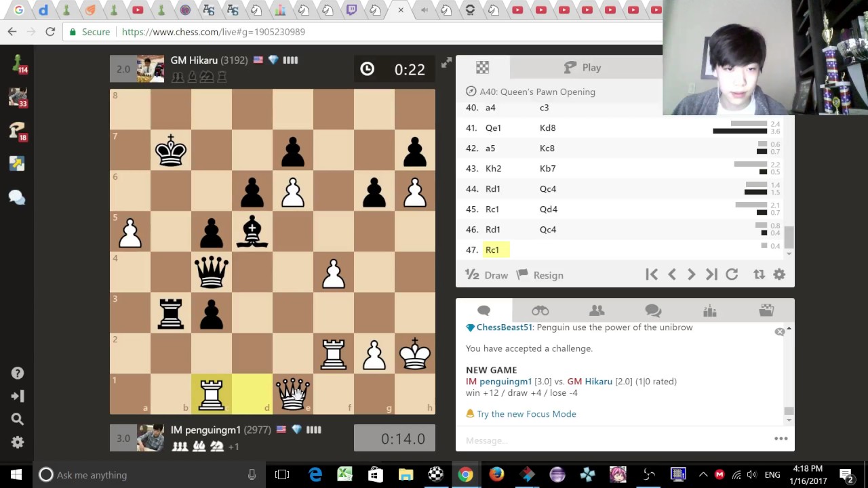Select the white queen on e1
The width and height of the screenshot is (868, 488).
[x=293, y=394]
